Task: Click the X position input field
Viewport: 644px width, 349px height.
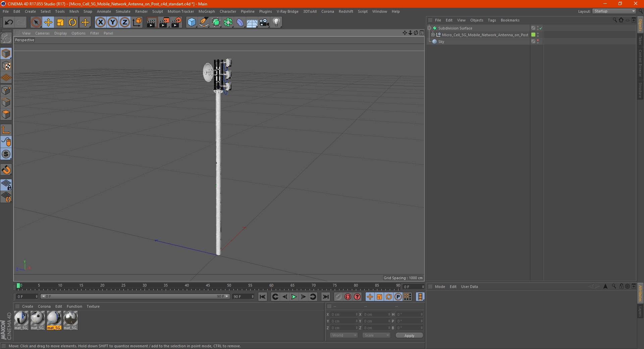Action: [x=343, y=314]
